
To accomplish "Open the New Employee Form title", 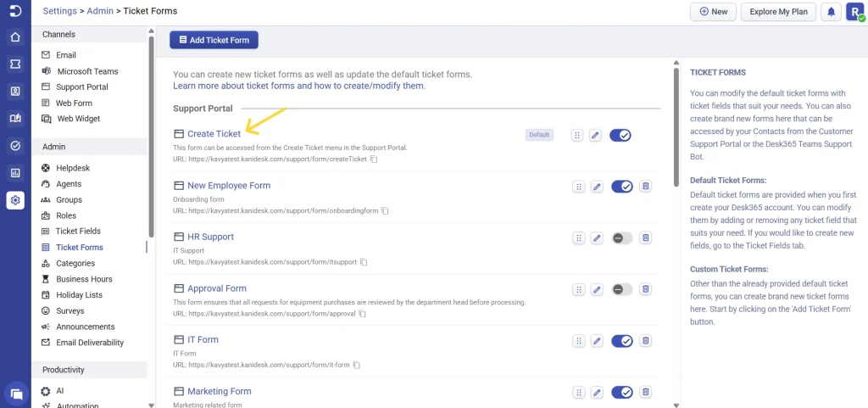I will (229, 186).
